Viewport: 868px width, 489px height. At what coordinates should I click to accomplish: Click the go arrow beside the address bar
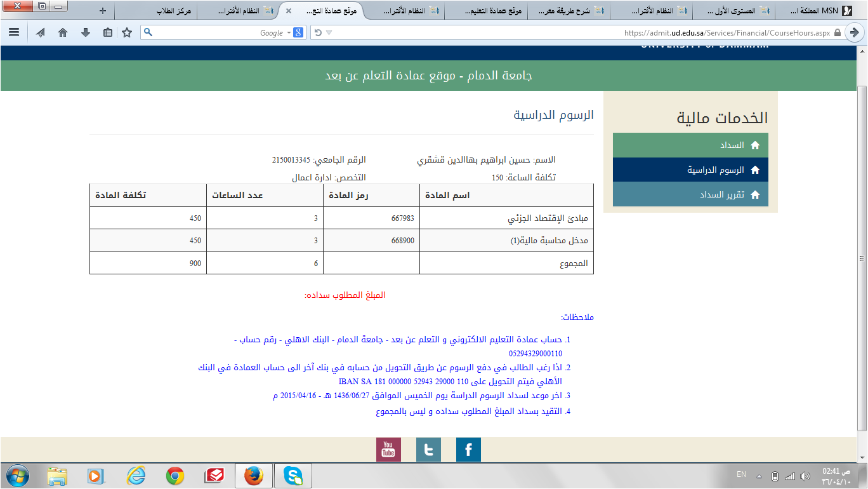click(x=854, y=32)
